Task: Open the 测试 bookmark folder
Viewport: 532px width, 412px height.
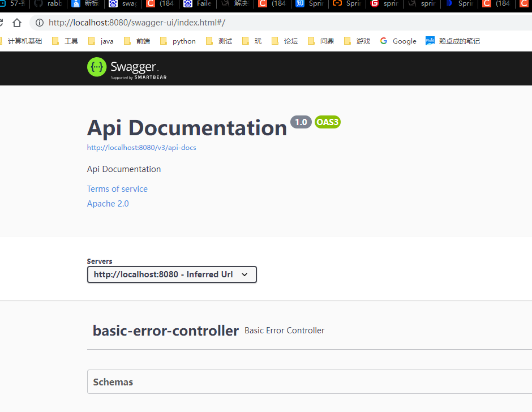Action: coord(219,41)
